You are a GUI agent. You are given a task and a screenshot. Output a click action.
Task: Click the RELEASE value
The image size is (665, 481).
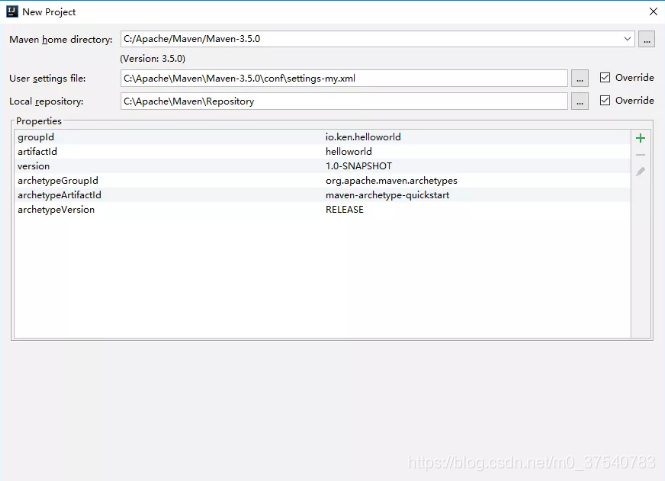344,210
